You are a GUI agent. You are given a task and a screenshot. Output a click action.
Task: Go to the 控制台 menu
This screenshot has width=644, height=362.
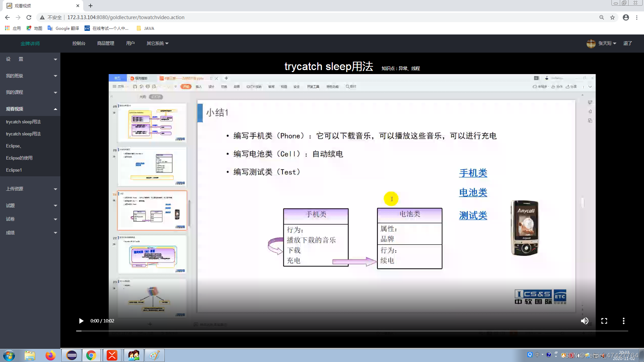79,43
